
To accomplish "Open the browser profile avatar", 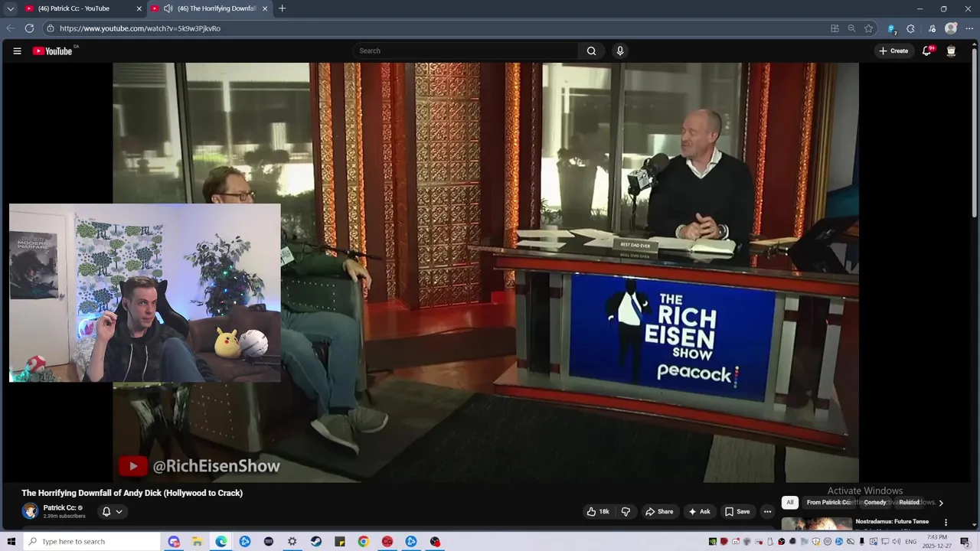I will pos(951,28).
